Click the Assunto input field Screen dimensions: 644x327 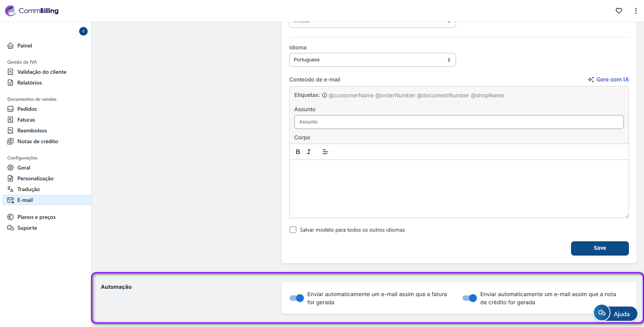459,122
